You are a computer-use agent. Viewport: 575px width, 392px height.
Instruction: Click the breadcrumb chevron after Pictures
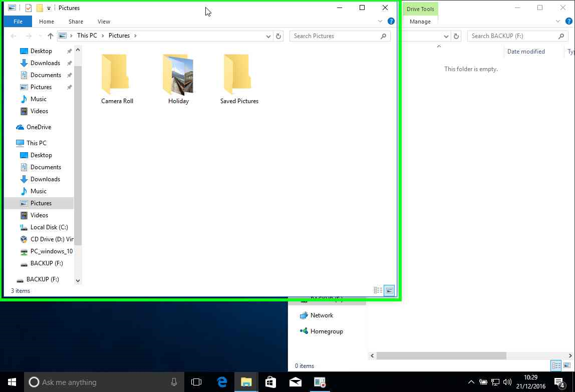click(135, 36)
